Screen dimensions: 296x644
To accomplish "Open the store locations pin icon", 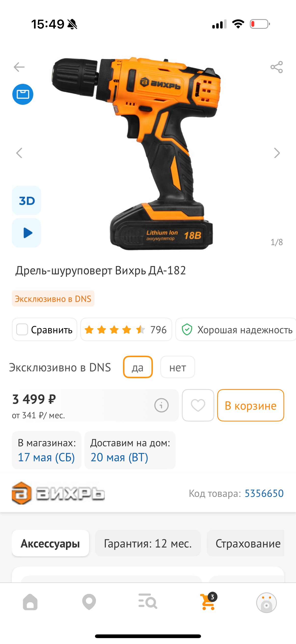I will (x=89, y=602).
